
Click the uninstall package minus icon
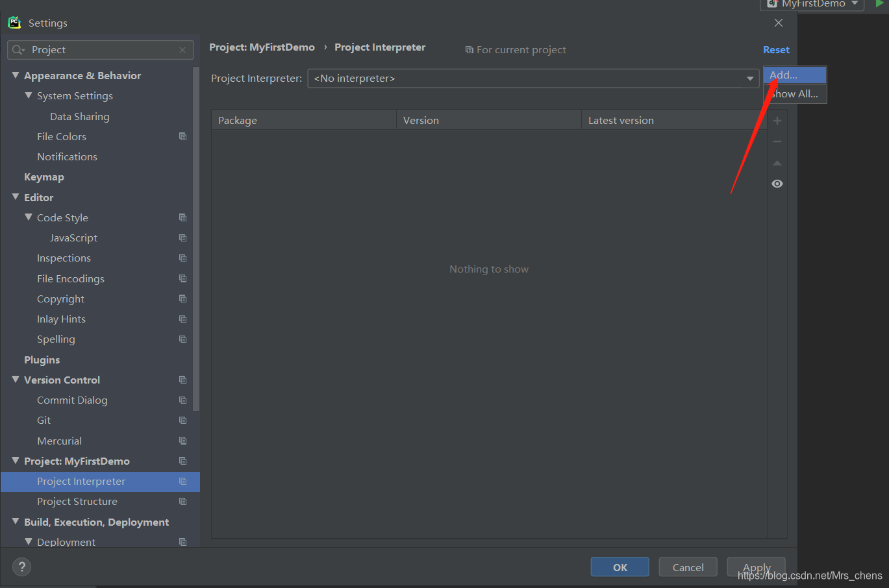tap(777, 141)
